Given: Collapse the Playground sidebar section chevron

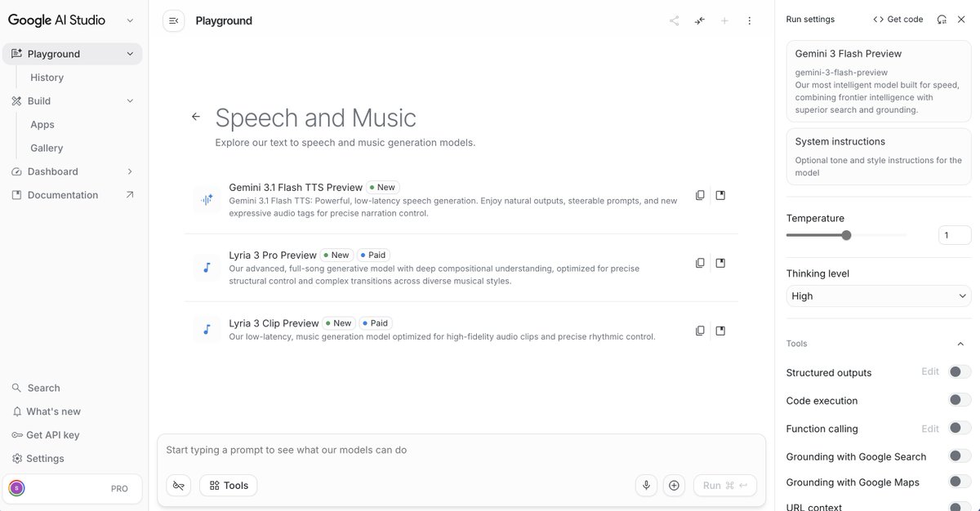Looking at the screenshot, I should click(130, 54).
